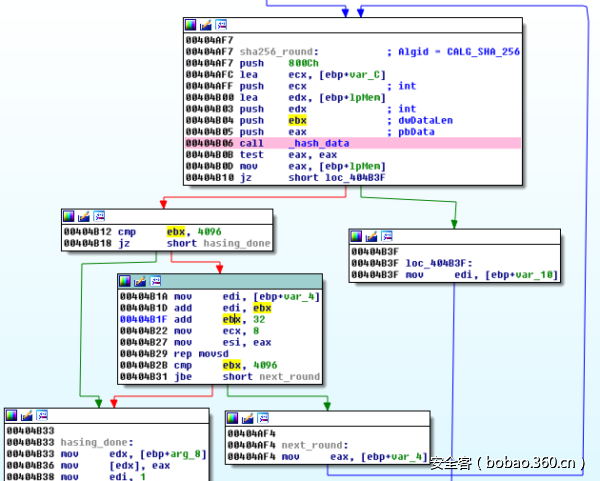This screenshot has height=481, width=600.
Task: Click the node color icon on the sha256_round block
Action: 191,24
